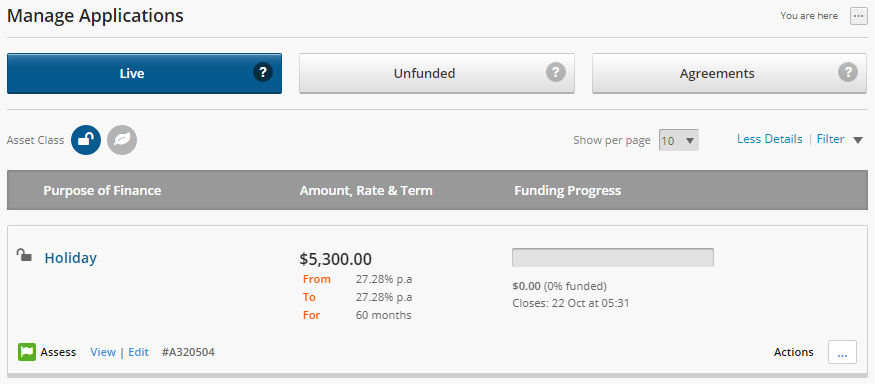
Task: Click the help icon on Unfunded tab
Action: [x=555, y=73]
